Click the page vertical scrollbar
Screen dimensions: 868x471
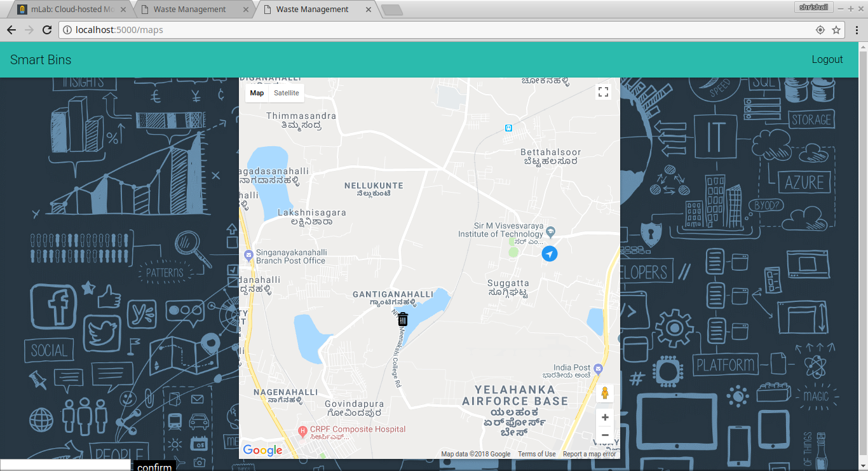[x=863, y=256]
